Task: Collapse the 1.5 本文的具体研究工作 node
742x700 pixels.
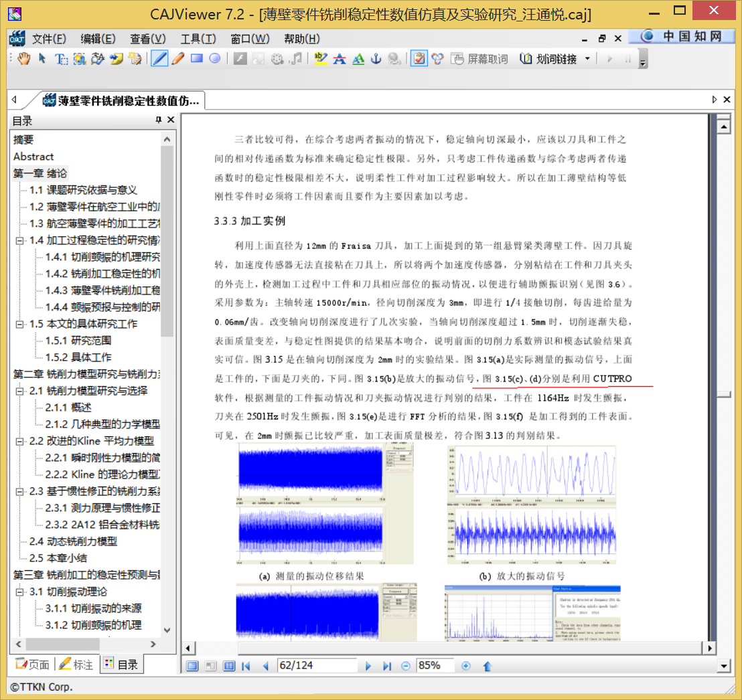Action: [x=19, y=325]
